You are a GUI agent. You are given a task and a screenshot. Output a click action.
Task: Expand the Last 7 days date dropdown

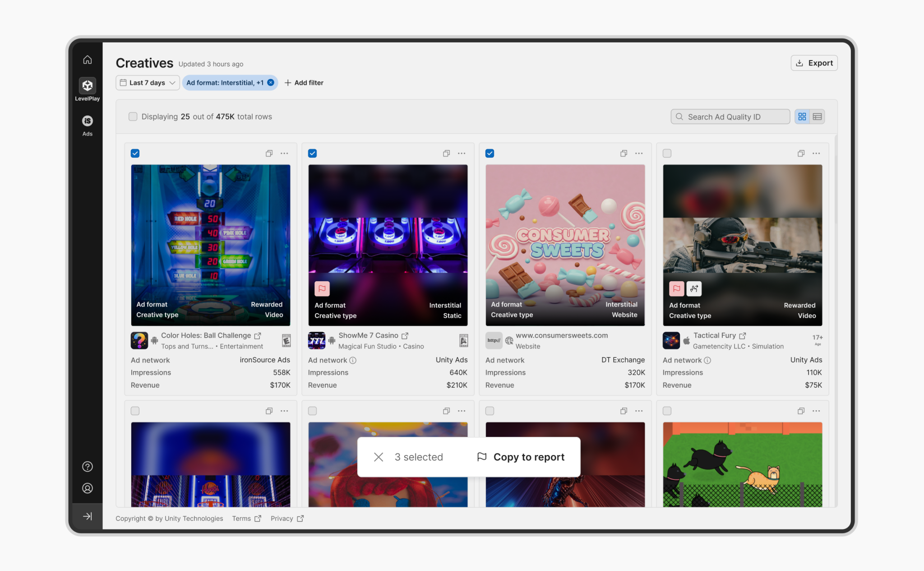click(x=148, y=83)
